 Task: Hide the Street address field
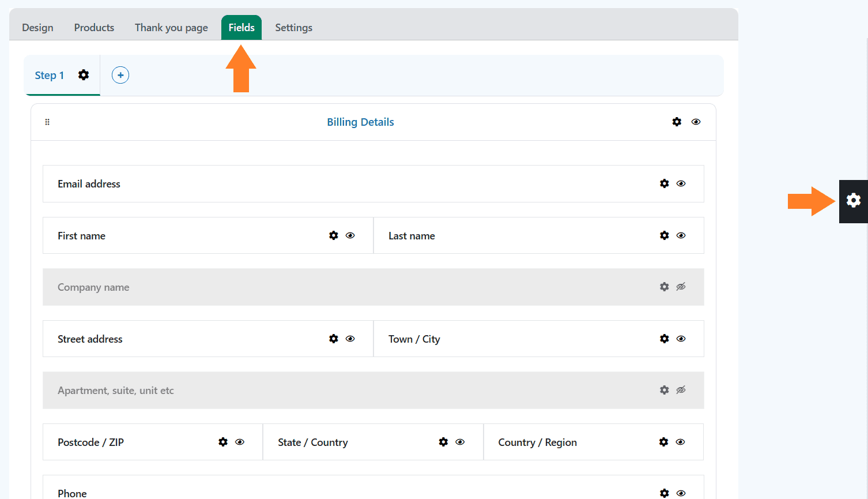click(x=350, y=339)
